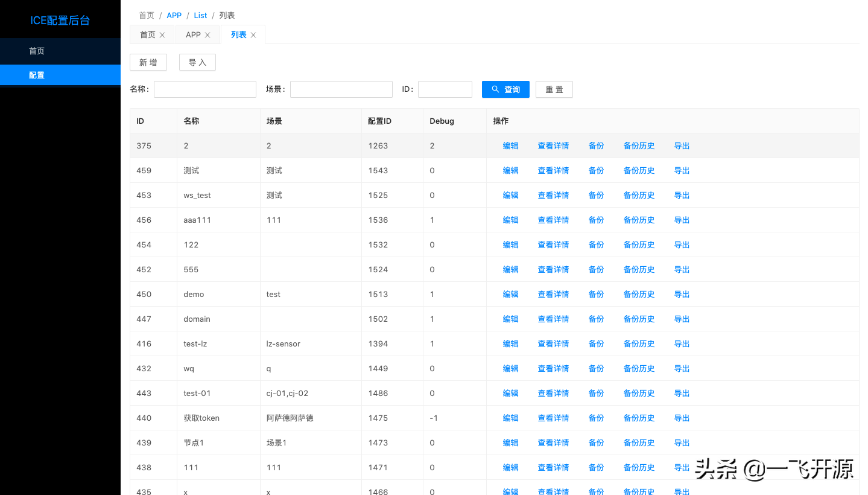This screenshot has width=868, height=495.
Task: Click the scene cell lz-sensor
Action: click(x=283, y=343)
